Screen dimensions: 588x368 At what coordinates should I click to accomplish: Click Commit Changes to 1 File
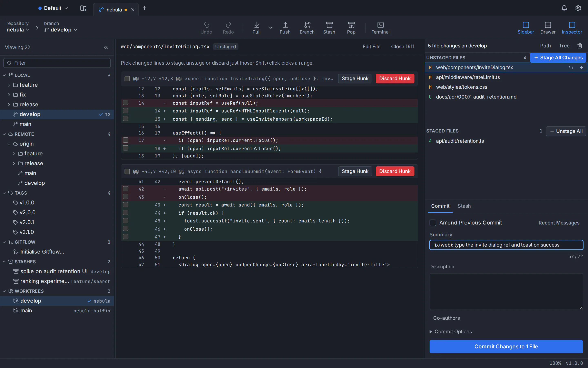[x=506, y=347]
